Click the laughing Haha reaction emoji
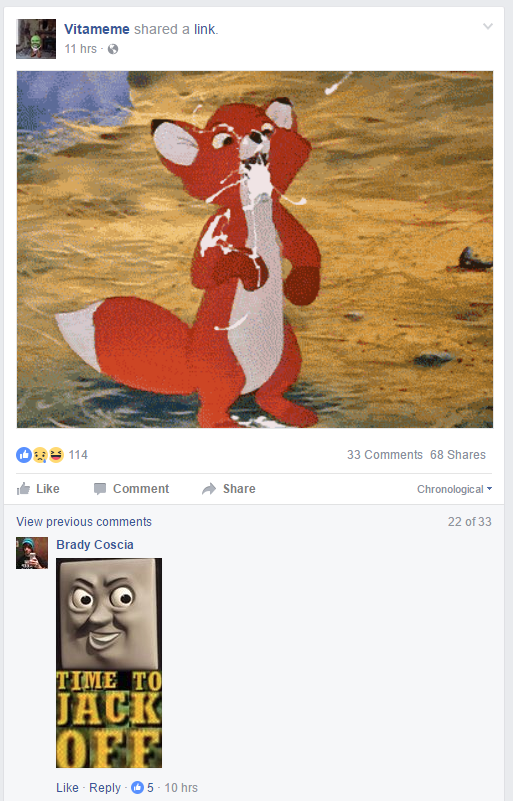The height and width of the screenshot is (801, 513). (56, 455)
